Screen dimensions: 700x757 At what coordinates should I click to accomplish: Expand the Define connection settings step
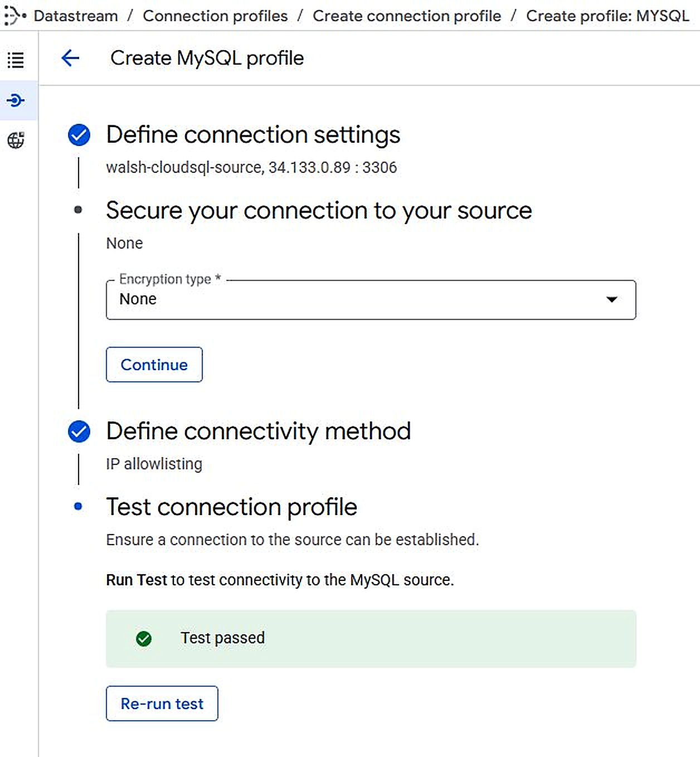(x=253, y=135)
